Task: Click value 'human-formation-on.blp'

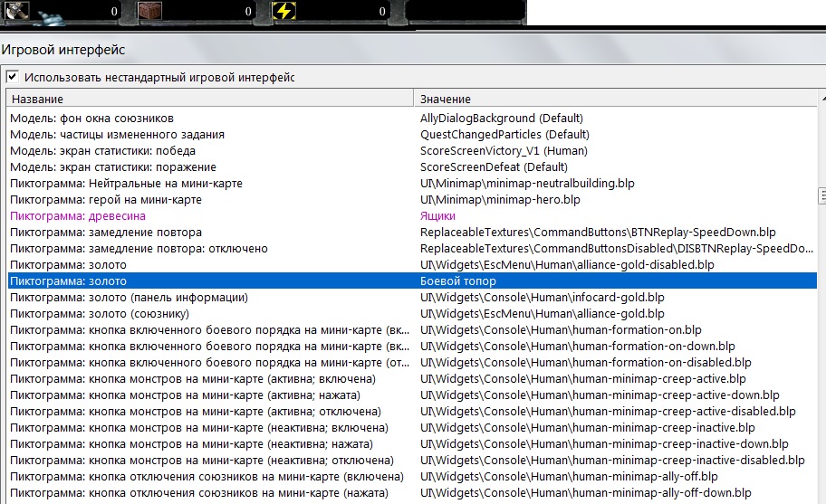Action: coord(561,330)
